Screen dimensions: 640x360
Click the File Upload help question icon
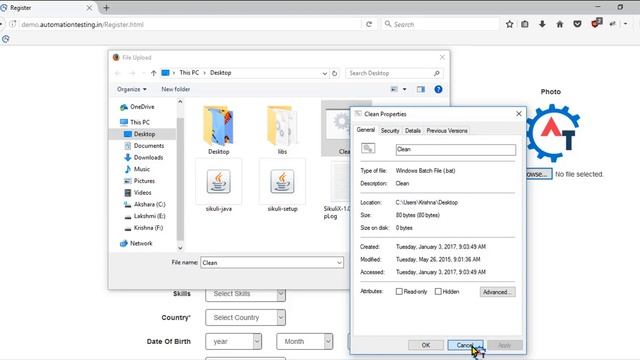(x=438, y=89)
